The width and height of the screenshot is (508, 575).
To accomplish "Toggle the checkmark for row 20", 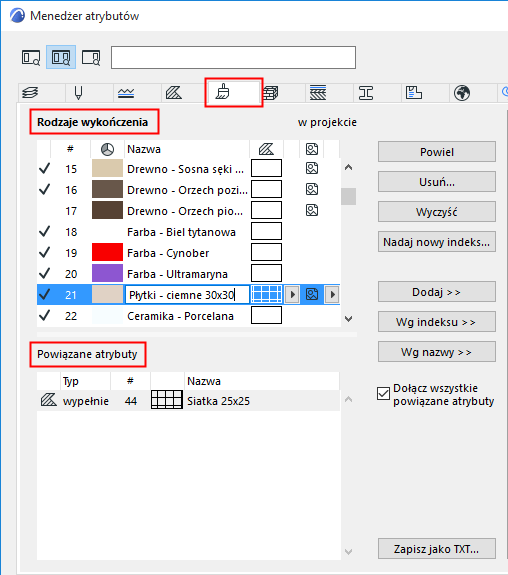I will 44,274.
